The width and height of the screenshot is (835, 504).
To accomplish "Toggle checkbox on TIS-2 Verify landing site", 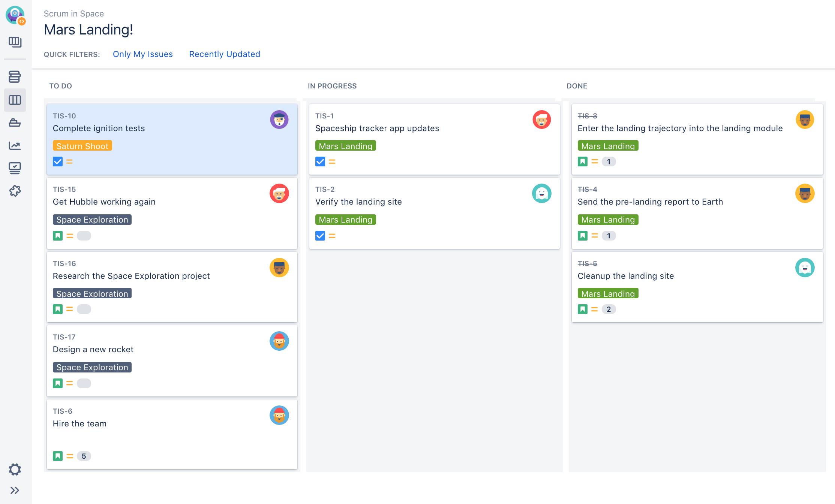I will pyautogui.click(x=320, y=236).
